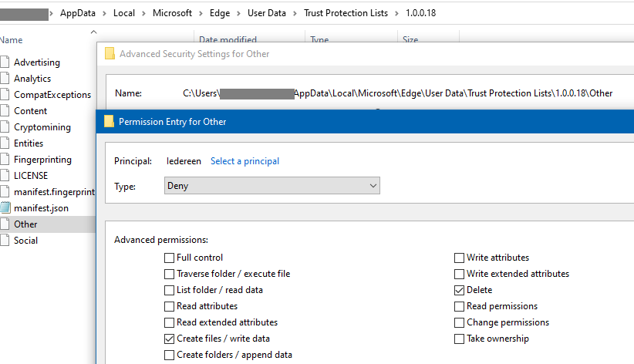
Task: Check the Take ownership permission
Action: (460, 339)
